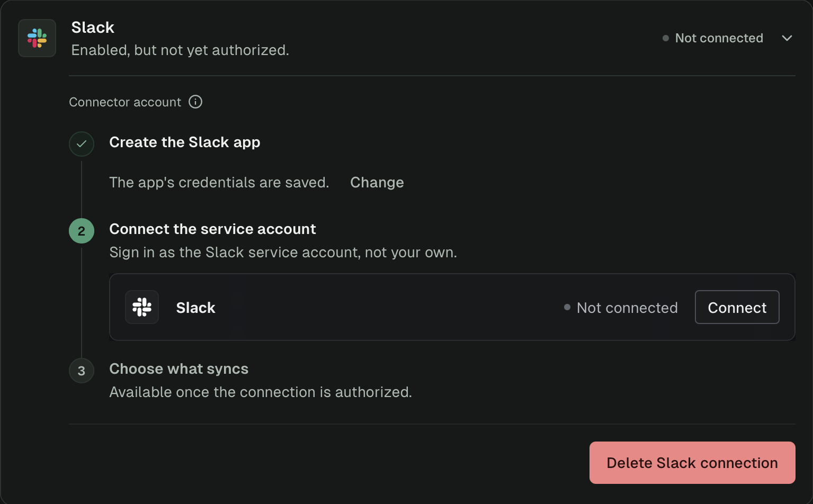
Task: Click the "Choose what syncs" step title
Action: tap(179, 369)
